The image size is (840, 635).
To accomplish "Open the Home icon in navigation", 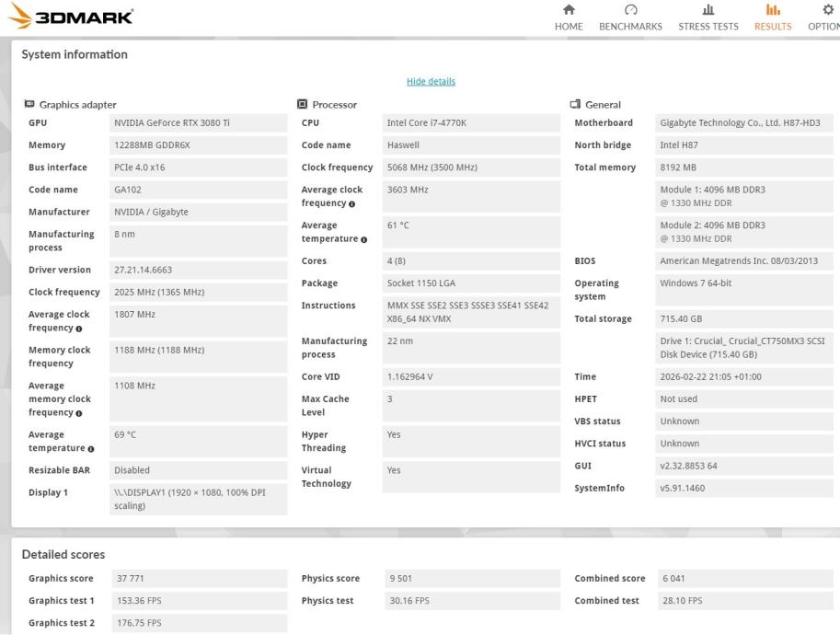I will (x=569, y=9).
